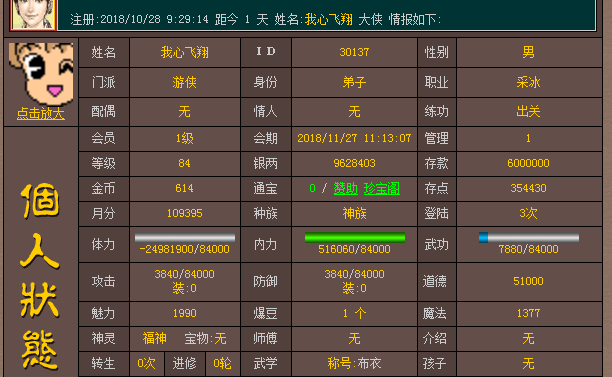
Task: Click the pixel cartoon face avatar
Action: (x=41, y=74)
